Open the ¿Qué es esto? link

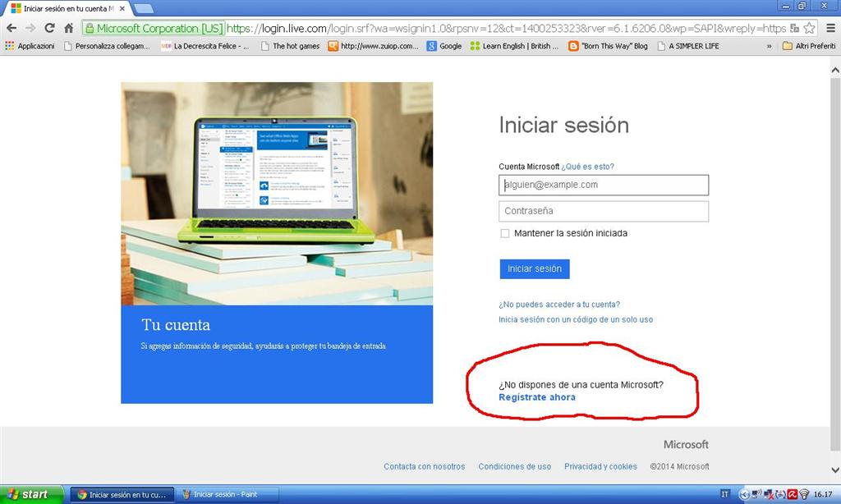588,167
